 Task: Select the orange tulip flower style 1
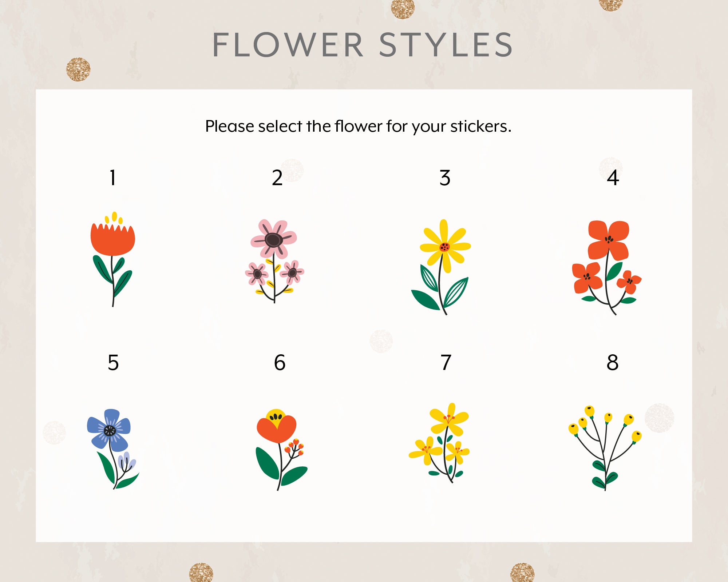tap(113, 259)
